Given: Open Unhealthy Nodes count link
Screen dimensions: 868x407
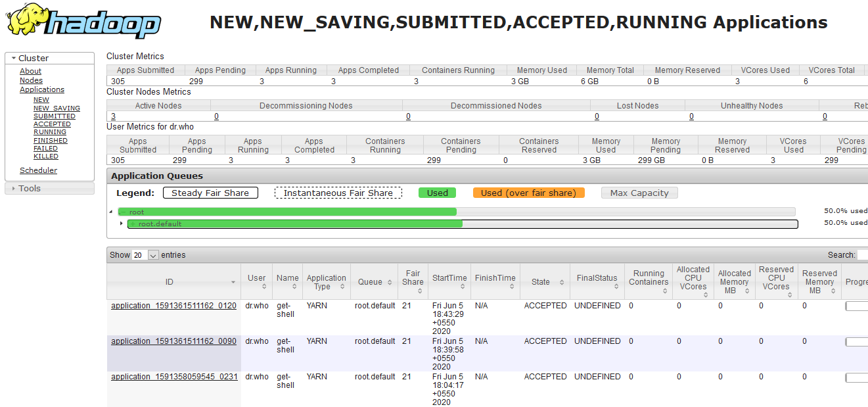Looking at the screenshot, I should click(x=691, y=116).
